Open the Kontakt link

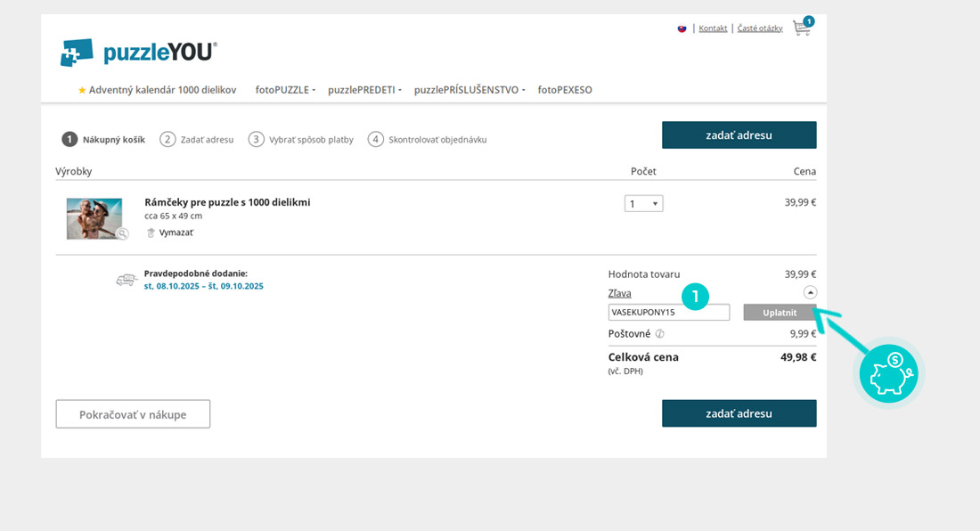tap(713, 29)
